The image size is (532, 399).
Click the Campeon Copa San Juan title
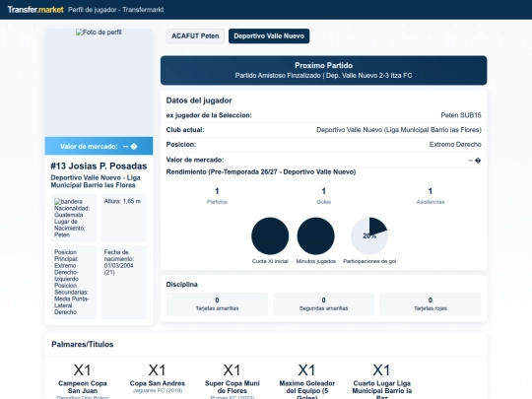(83, 387)
